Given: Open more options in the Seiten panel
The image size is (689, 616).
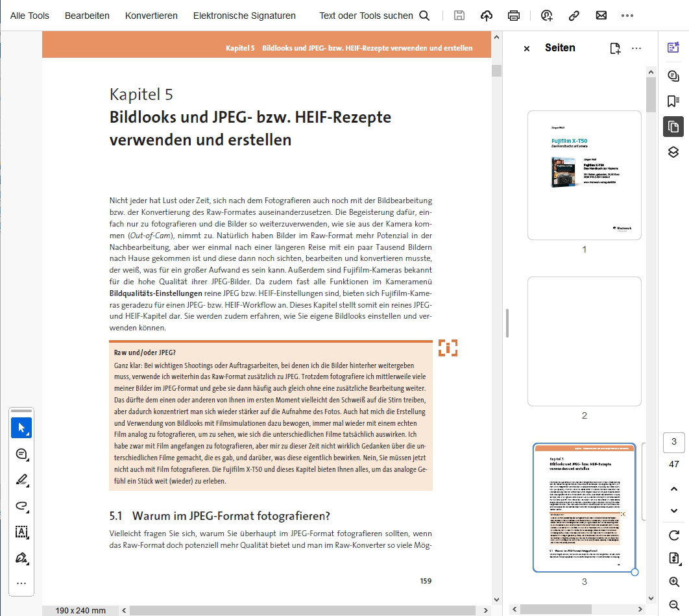Looking at the screenshot, I should tap(636, 48).
